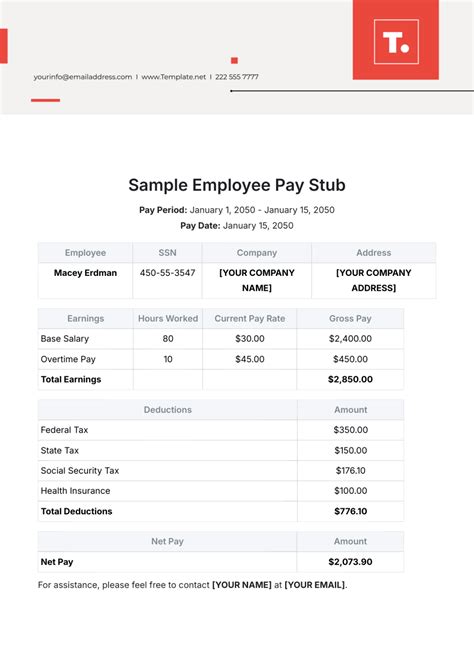Click the Pay Period date range

pos(262,210)
